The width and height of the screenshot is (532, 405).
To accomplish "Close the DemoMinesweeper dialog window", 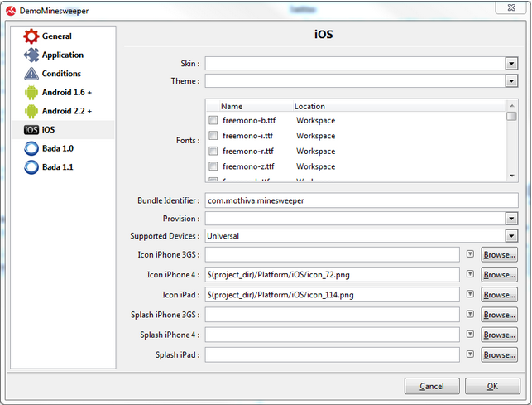I will click(511, 7).
